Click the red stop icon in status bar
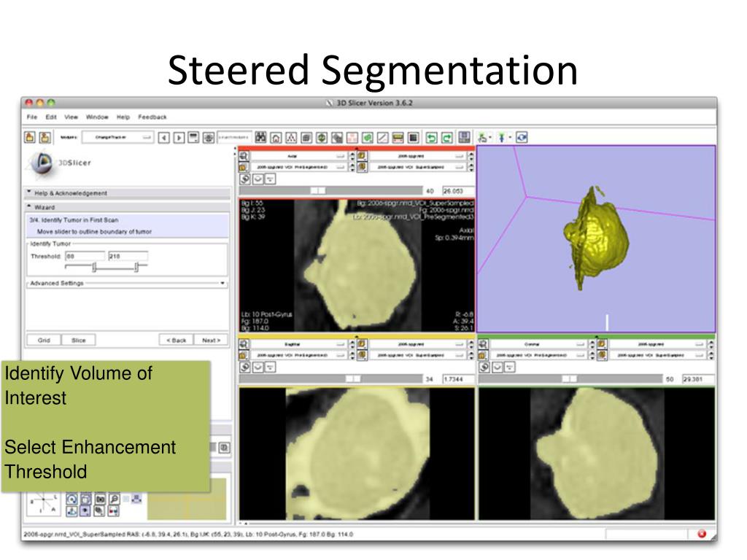This screenshot has width=747, height=560. (x=702, y=534)
